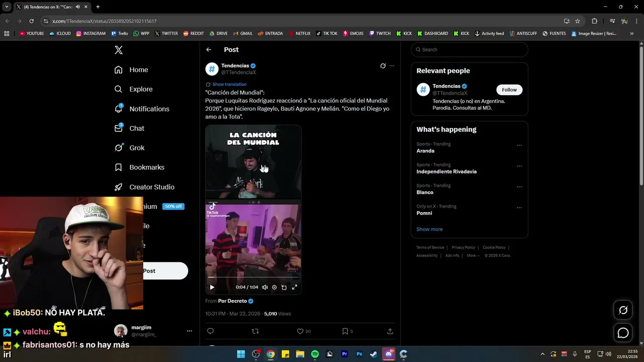Open more options for Blanco trend
Viewport: 644px width, 362px height.
point(519,187)
